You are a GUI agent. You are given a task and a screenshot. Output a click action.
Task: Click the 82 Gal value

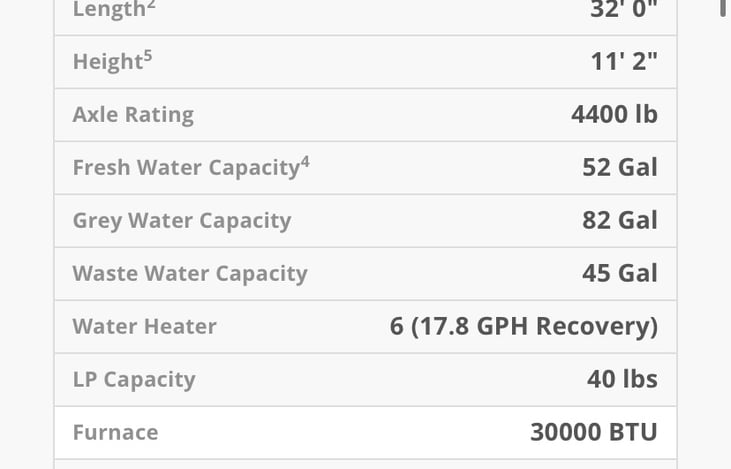coord(620,220)
